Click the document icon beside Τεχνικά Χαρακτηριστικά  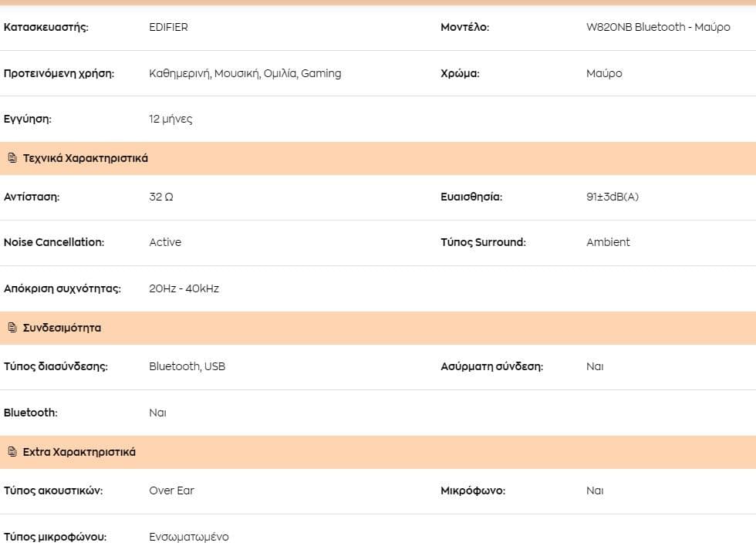(12, 157)
